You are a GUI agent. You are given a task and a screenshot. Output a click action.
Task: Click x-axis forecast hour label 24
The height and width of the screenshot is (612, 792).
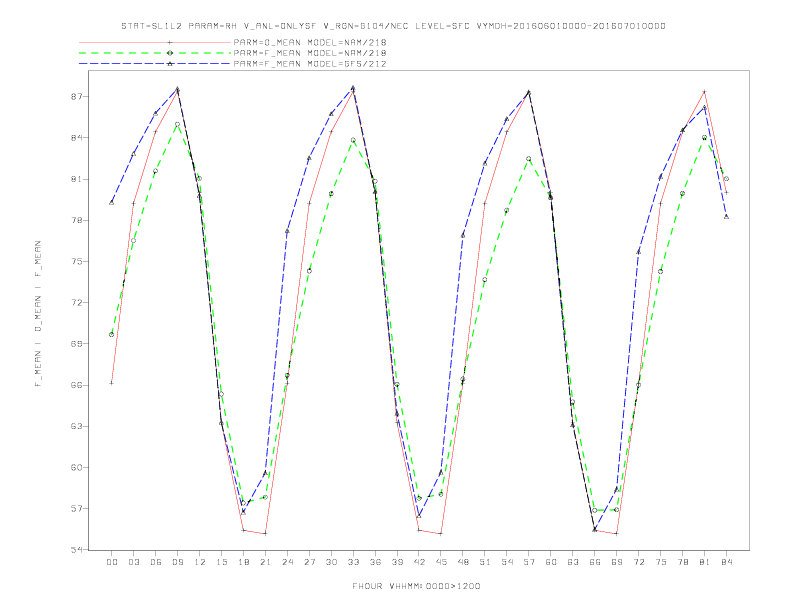pos(287,562)
